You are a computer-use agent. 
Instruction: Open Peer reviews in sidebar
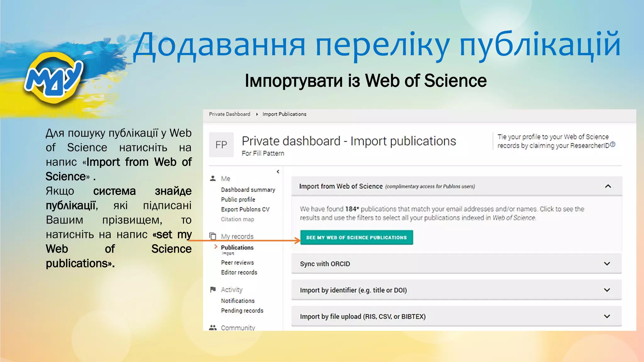[x=237, y=263]
